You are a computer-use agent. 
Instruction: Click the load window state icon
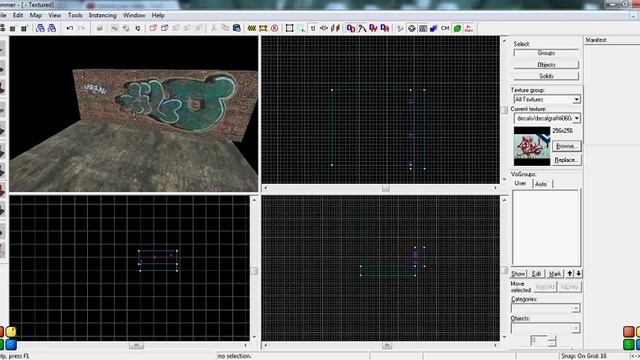click(x=40, y=28)
